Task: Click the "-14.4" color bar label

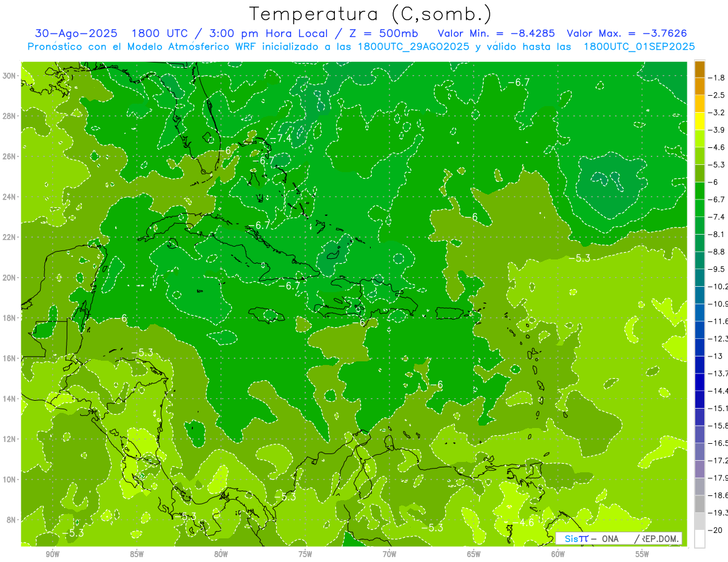Action: (718, 391)
